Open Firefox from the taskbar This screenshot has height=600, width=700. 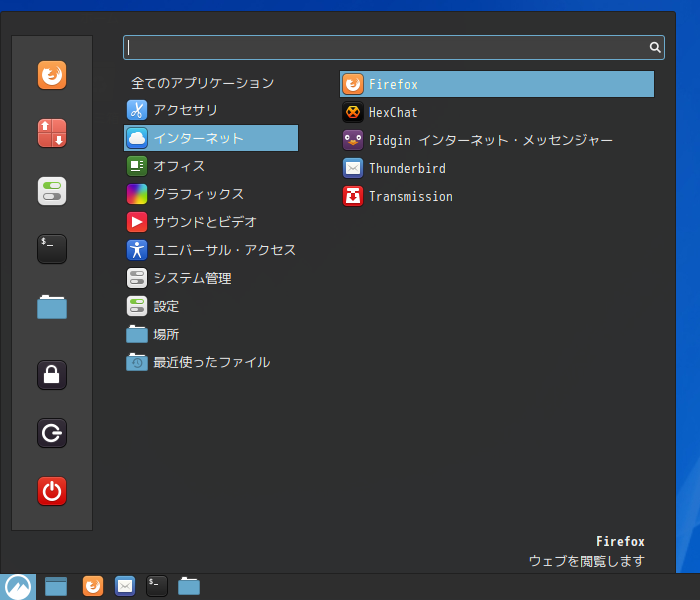coord(93,586)
